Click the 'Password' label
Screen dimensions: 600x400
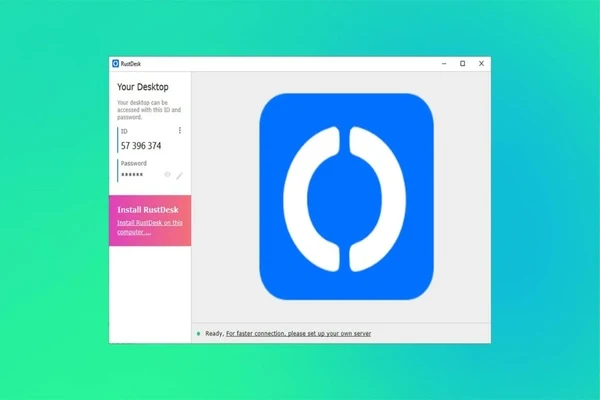[134, 163]
